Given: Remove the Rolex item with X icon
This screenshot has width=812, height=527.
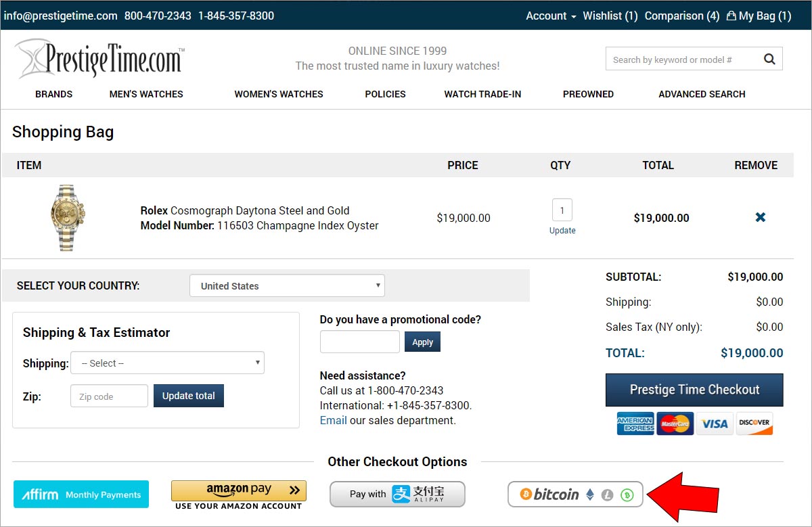Looking at the screenshot, I should point(761,217).
